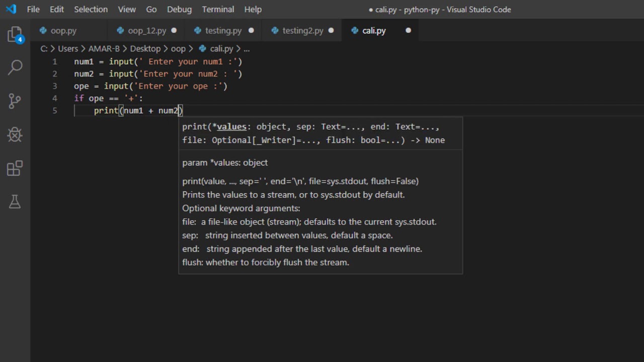Open the Search panel icon
The width and height of the screenshot is (644, 362).
coord(15,67)
